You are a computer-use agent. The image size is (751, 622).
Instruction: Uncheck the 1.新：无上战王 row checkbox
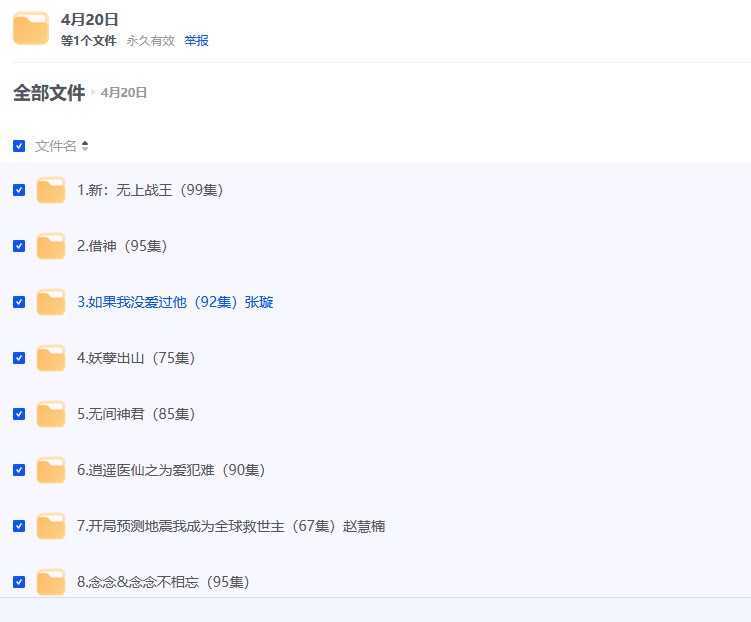(x=19, y=190)
